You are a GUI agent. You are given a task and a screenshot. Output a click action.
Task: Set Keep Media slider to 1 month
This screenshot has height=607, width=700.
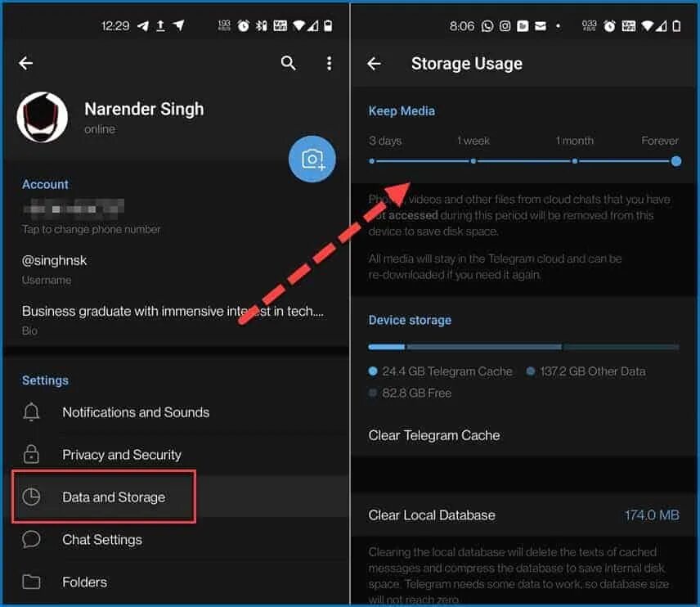click(575, 161)
